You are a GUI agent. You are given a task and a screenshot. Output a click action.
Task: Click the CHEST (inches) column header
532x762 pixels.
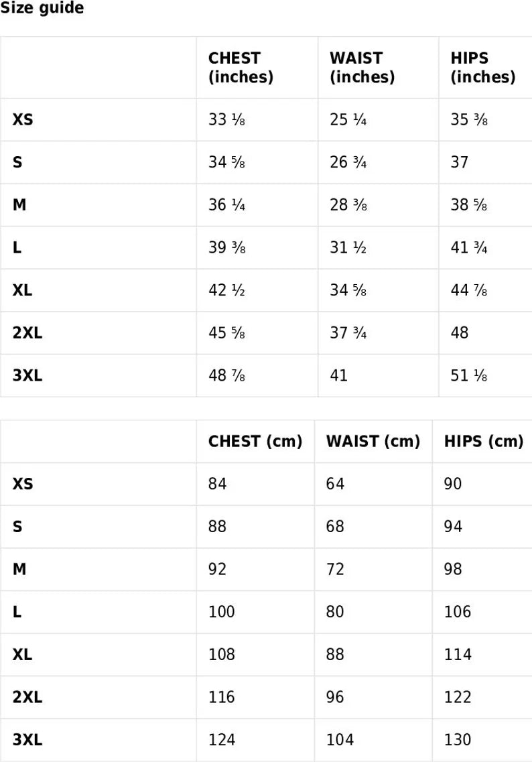(241, 68)
